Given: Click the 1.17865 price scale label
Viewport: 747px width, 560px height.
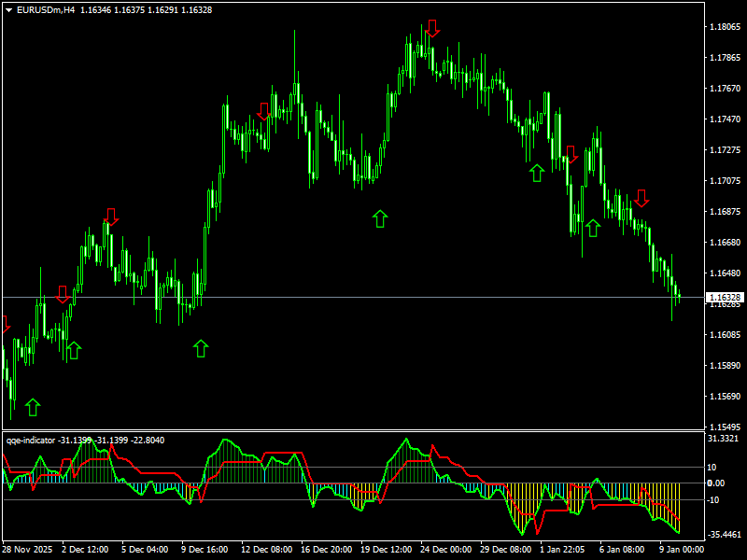Looking at the screenshot, I should 726,58.
